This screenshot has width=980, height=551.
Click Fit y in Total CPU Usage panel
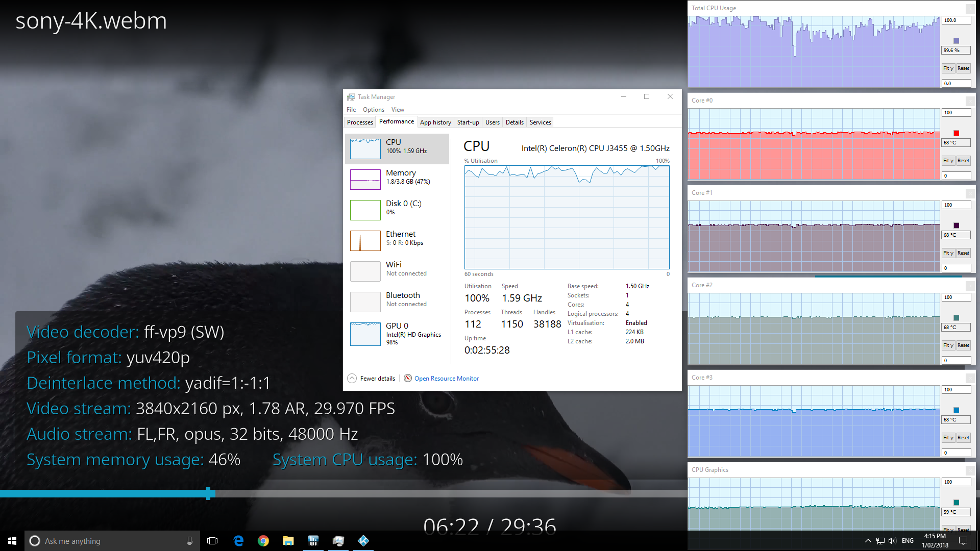948,68
